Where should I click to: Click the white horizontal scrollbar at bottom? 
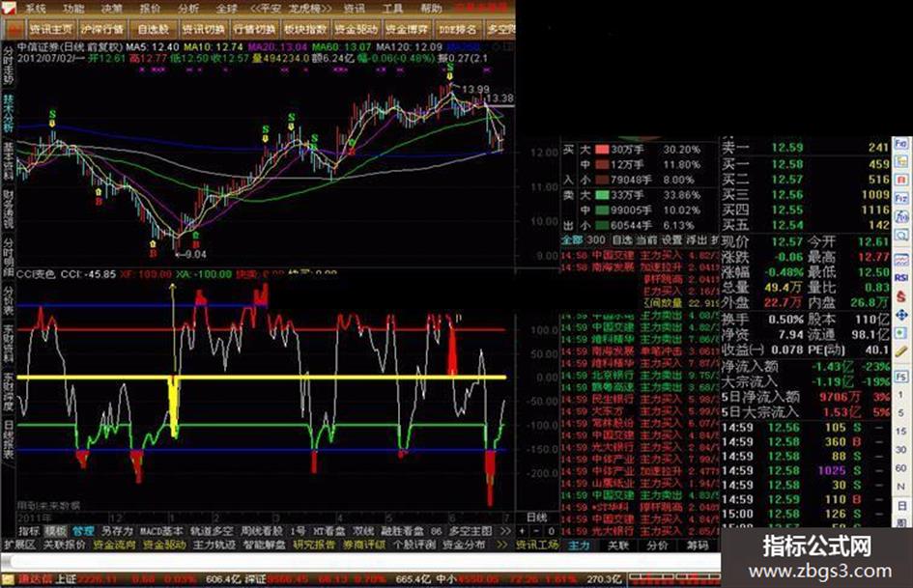pos(361,562)
